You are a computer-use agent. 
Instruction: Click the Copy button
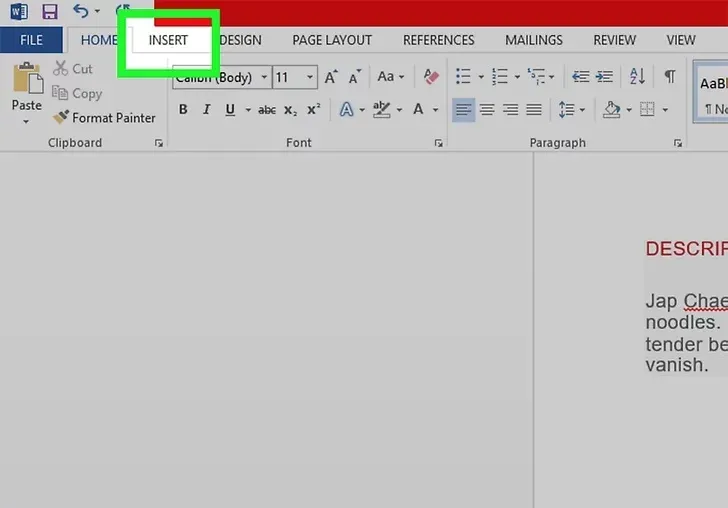(77, 93)
